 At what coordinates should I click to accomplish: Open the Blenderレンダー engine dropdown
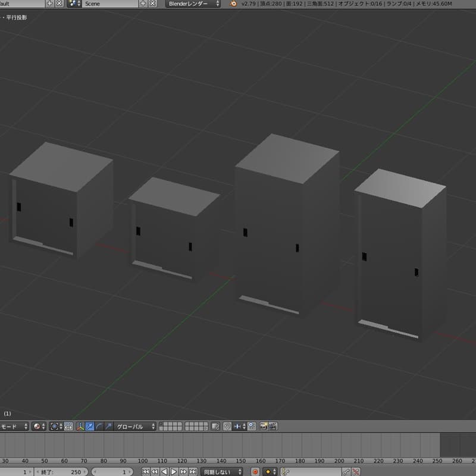tap(192, 4)
